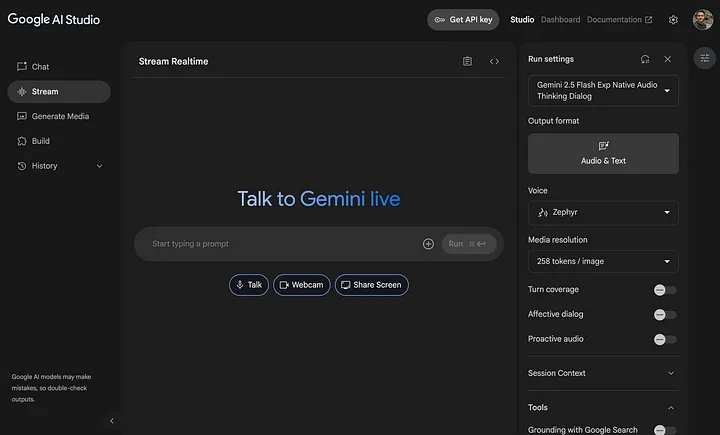Collapse the left sidebar with the arrow
720x435 pixels.
pos(111,421)
